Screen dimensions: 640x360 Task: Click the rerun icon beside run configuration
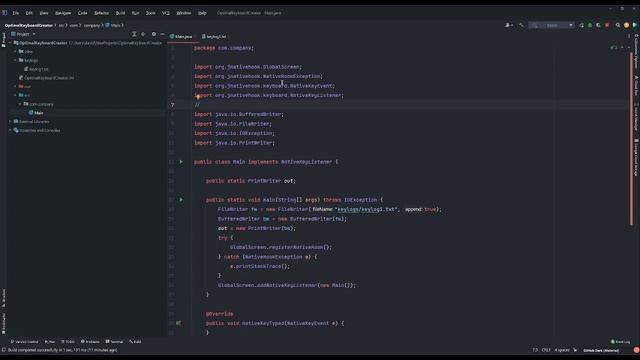coord(581,25)
